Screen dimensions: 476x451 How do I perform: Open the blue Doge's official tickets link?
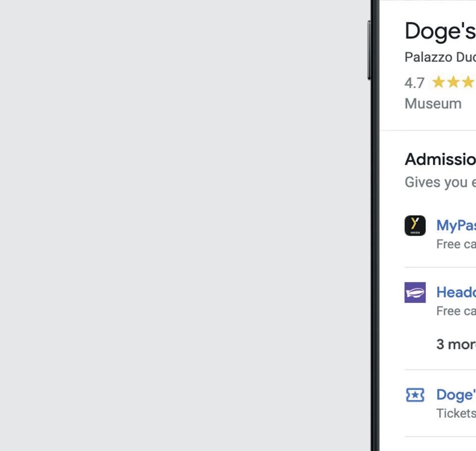pyautogui.click(x=456, y=395)
